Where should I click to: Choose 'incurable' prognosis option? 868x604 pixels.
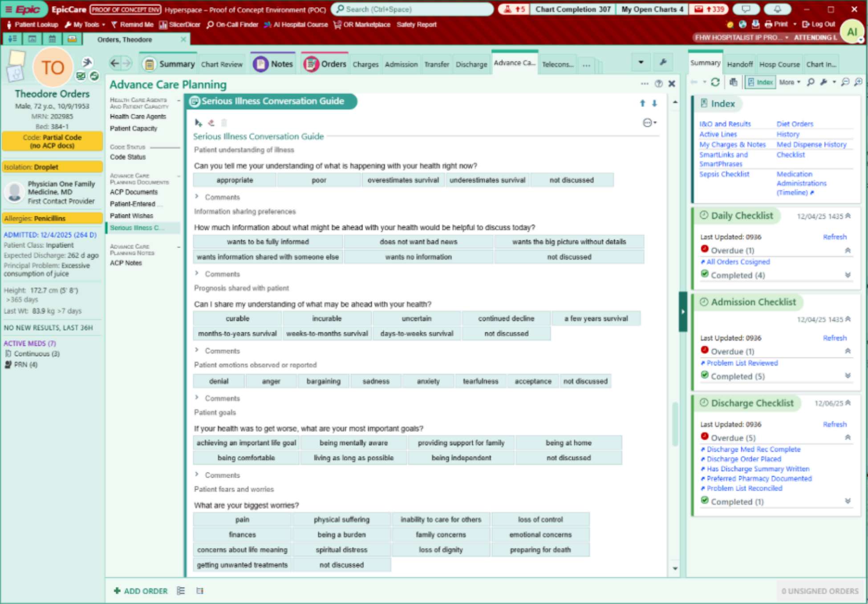pyautogui.click(x=327, y=319)
